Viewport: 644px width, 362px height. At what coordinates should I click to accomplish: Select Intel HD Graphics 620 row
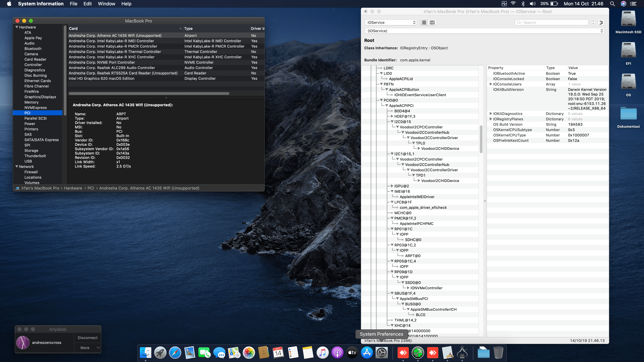[x=166, y=78]
